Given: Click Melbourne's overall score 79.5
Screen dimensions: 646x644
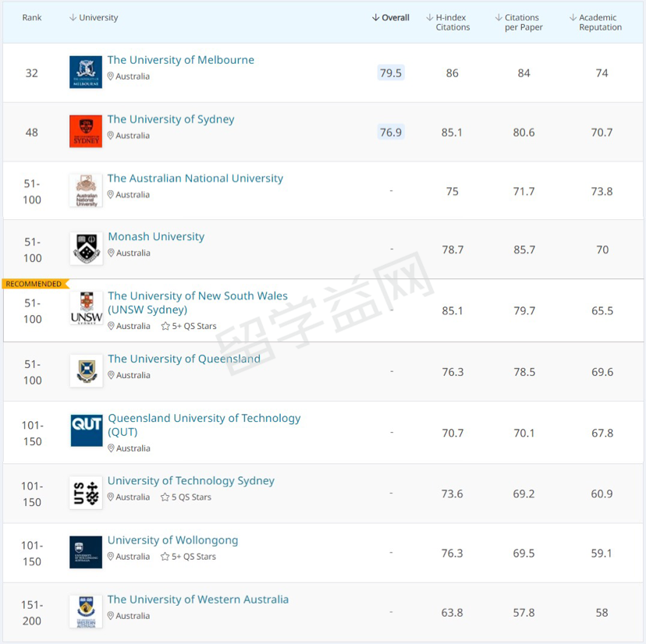Looking at the screenshot, I should [391, 73].
